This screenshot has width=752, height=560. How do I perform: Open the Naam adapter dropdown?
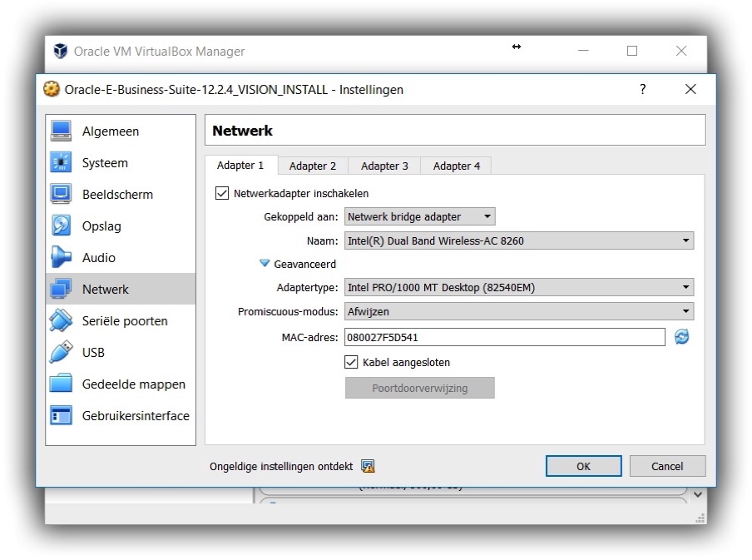[x=519, y=240]
